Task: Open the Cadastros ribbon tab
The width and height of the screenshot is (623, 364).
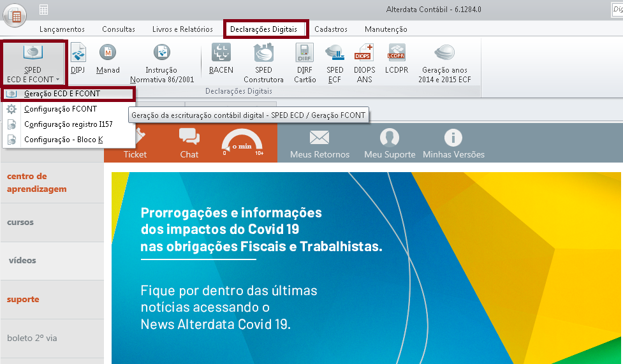Action: coord(330,29)
